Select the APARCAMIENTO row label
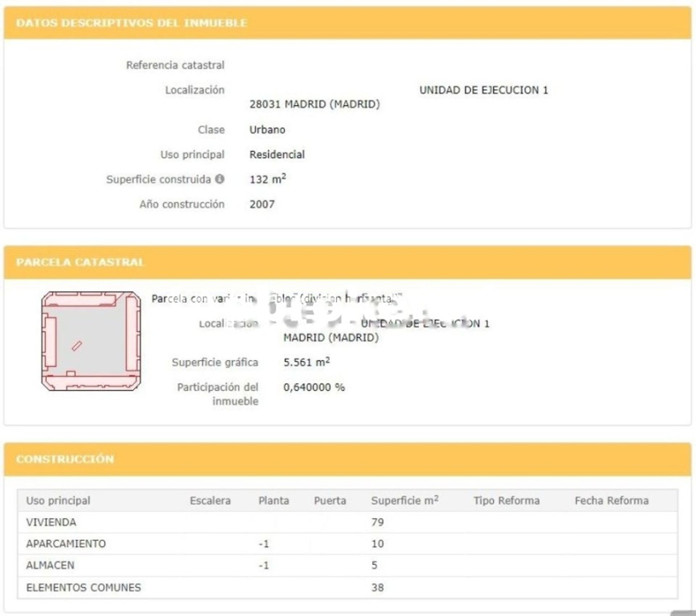 (x=66, y=543)
